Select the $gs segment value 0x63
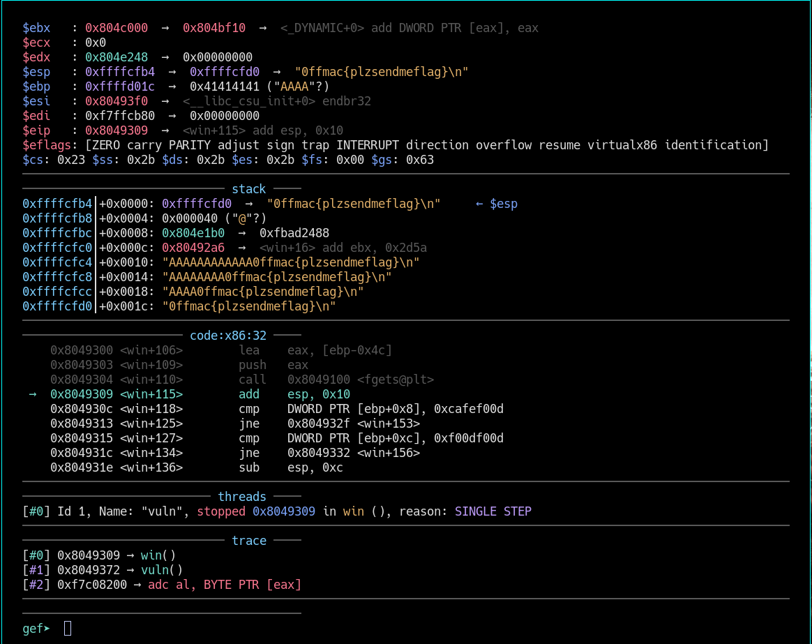The width and height of the screenshot is (812, 644). click(420, 160)
